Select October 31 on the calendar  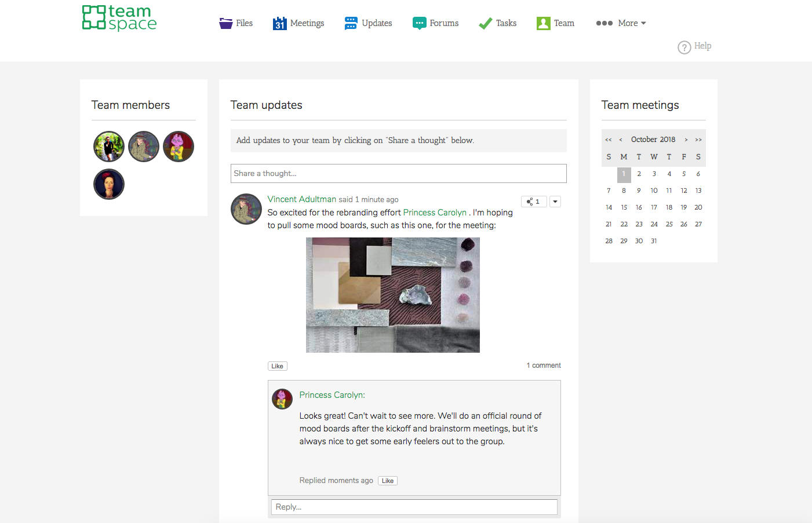tap(654, 241)
